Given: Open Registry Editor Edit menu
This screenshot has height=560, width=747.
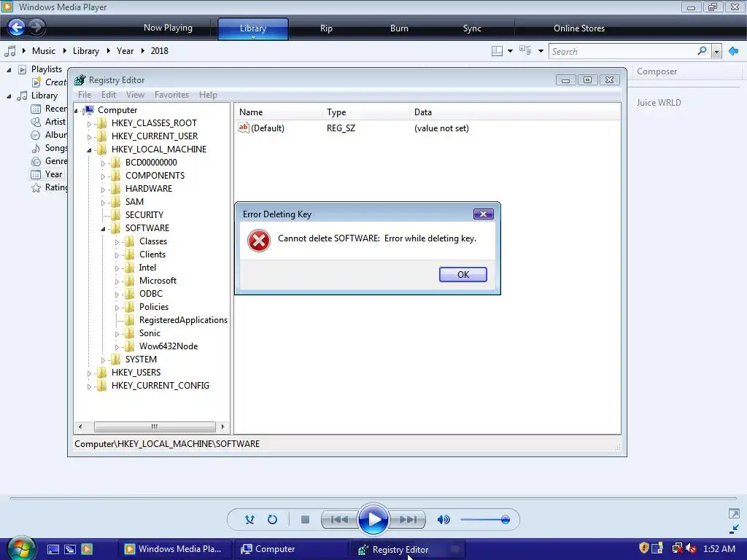Looking at the screenshot, I should pos(109,95).
